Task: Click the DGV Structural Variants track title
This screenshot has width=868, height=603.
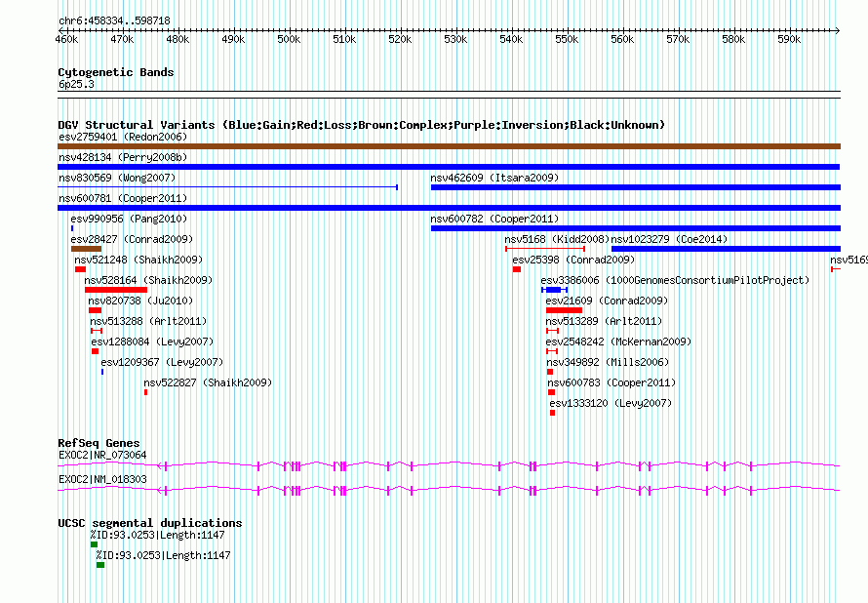Action: (x=361, y=125)
